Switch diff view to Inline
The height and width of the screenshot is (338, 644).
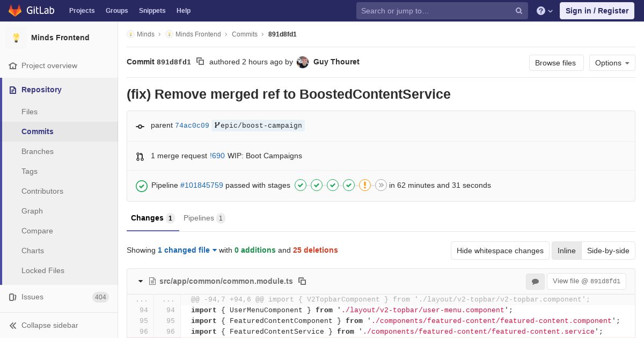tap(566, 251)
